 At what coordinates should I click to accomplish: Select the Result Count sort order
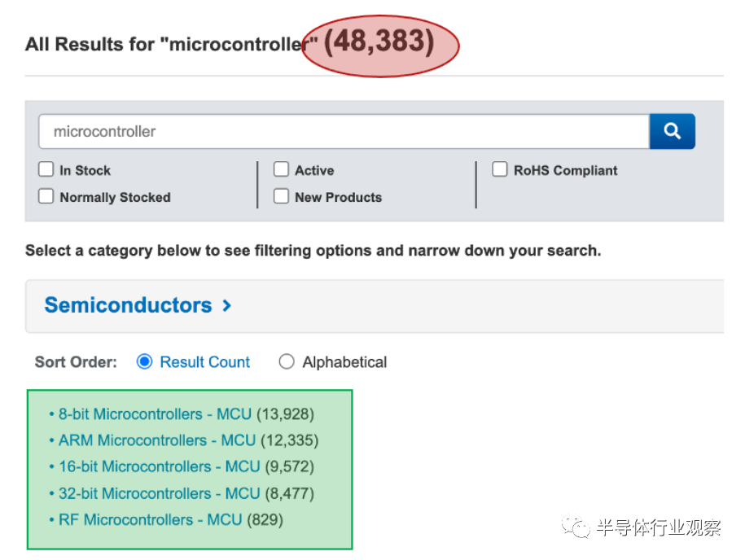pyautogui.click(x=144, y=361)
